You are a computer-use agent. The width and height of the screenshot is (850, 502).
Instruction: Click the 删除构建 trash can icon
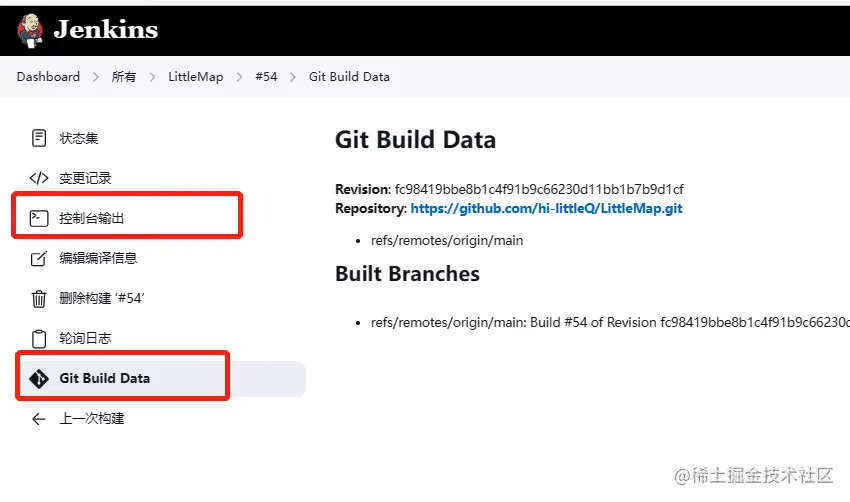click(39, 298)
